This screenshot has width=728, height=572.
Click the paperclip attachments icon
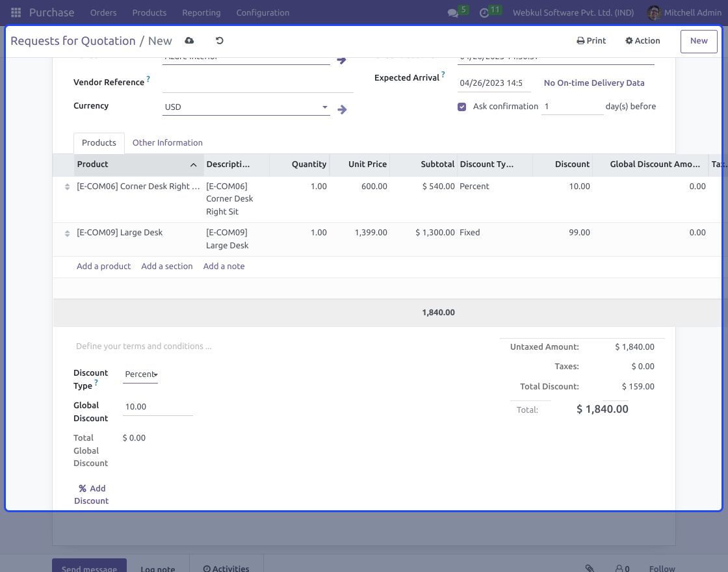590,568
